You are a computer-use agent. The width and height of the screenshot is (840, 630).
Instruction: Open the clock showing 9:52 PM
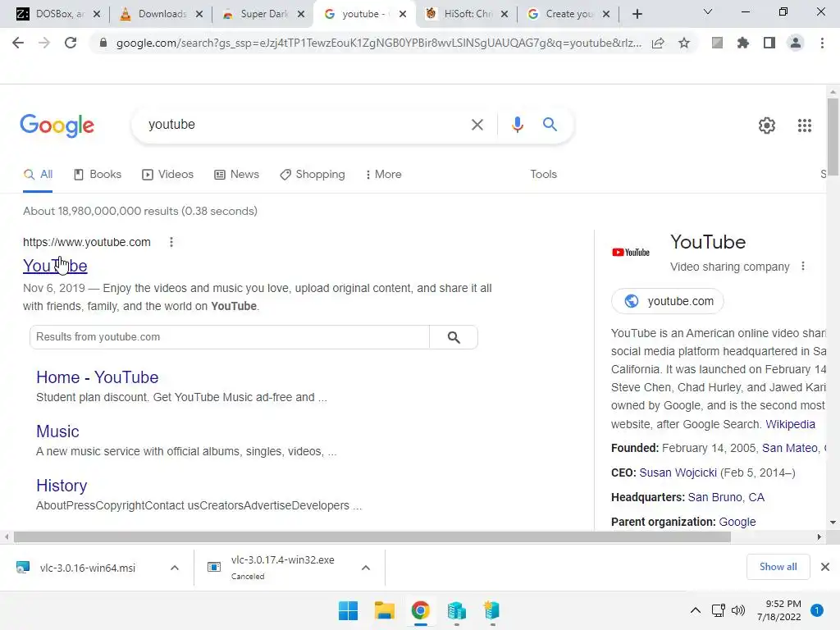click(x=779, y=610)
